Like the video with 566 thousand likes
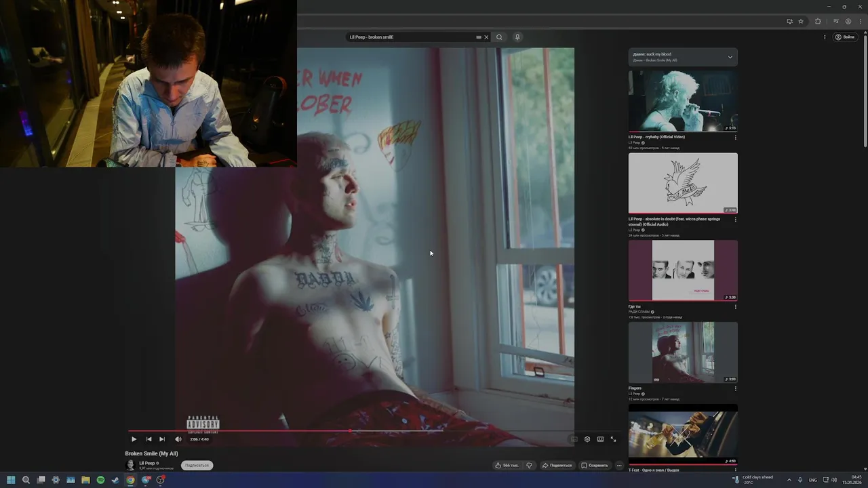 (507, 466)
